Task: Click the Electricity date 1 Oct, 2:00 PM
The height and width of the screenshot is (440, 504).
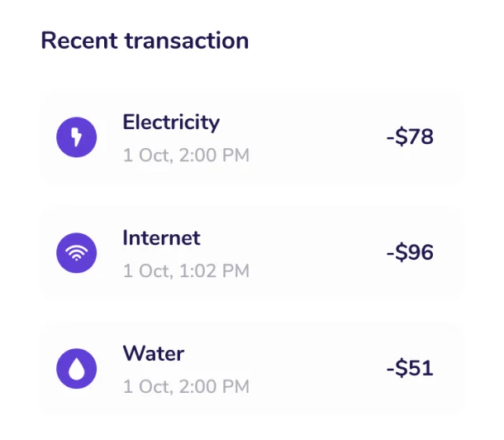Action: [186, 155]
